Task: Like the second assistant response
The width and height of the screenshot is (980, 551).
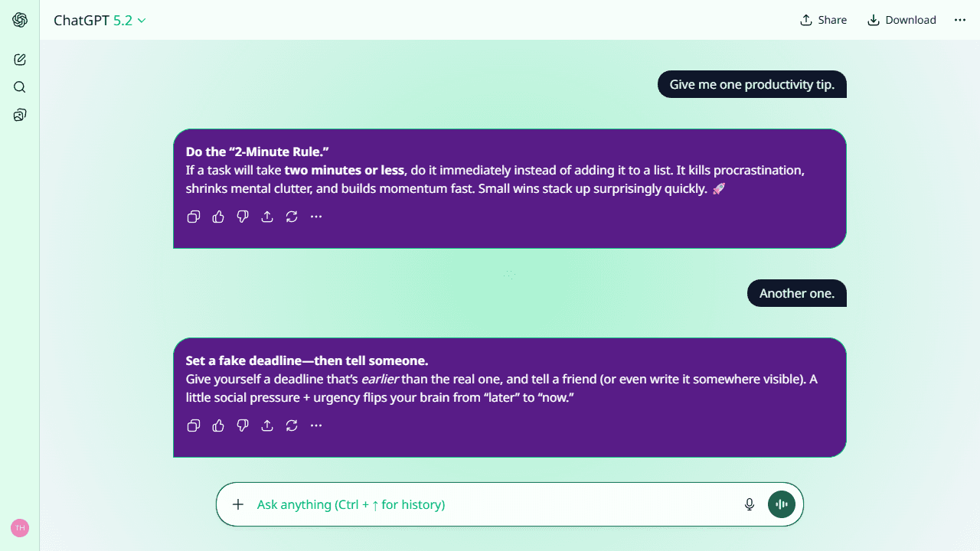Action: point(217,425)
